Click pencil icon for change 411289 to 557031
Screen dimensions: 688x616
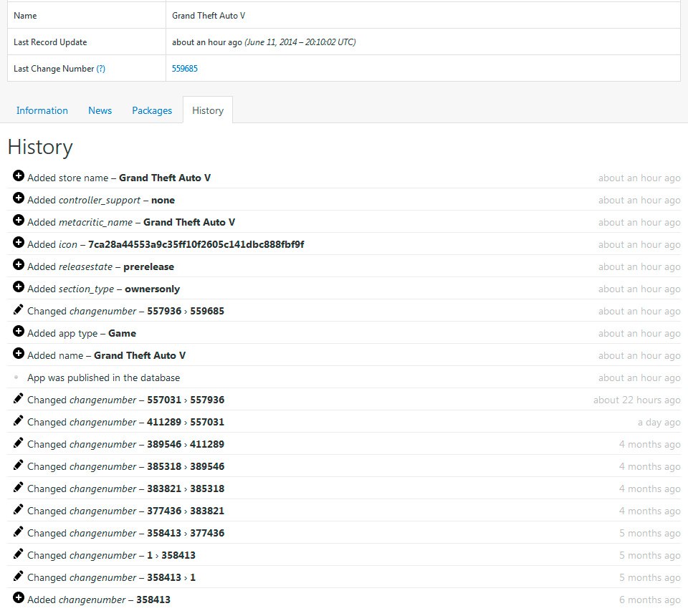pyautogui.click(x=18, y=420)
